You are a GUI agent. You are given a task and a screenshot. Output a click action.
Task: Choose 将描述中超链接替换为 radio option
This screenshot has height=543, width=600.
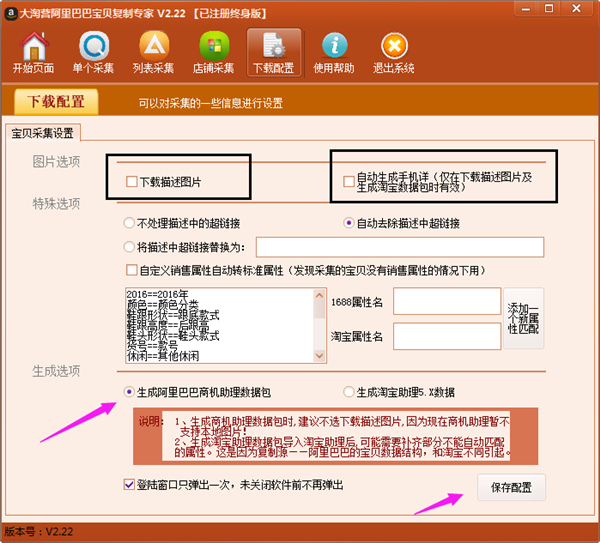click(129, 247)
